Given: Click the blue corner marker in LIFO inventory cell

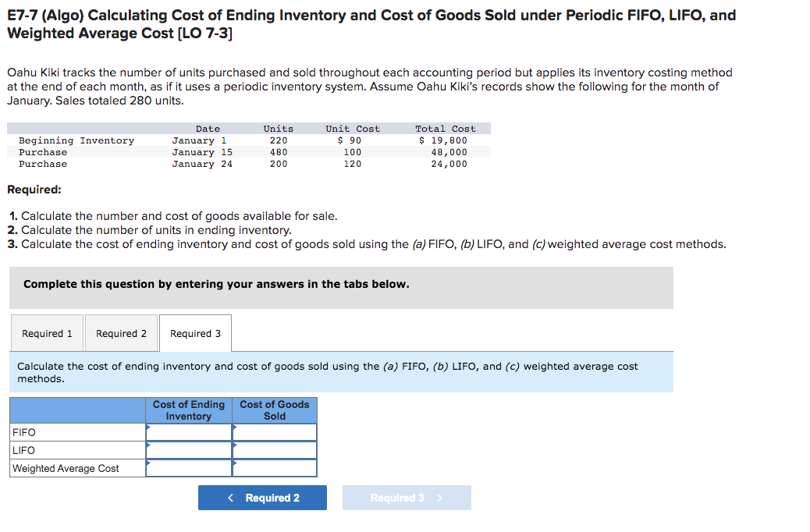Looking at the screenshot, I should pyautogui.click(x=147, y=444).
